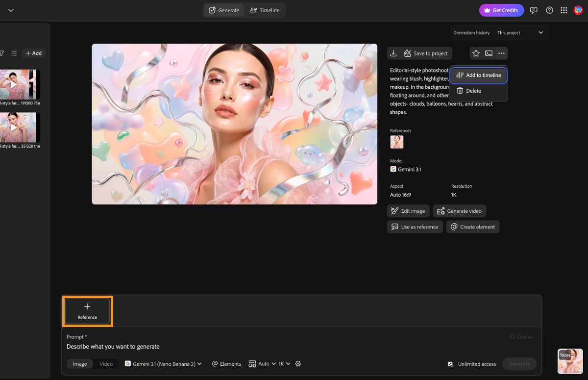Switch to the Timeline view
The height and width of the screenshot is (380, 588).
(265, 10)
